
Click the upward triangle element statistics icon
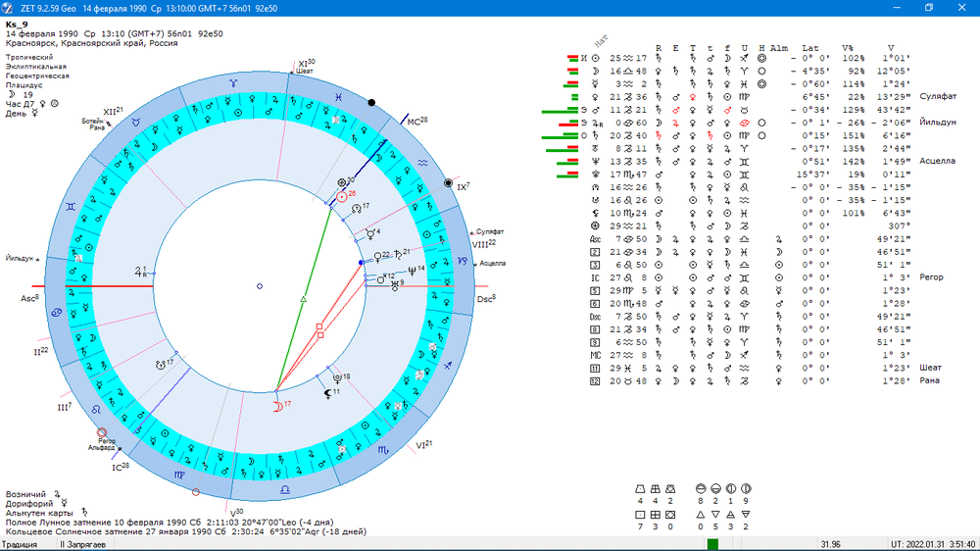pyautogui.click(x=700, y=515)
